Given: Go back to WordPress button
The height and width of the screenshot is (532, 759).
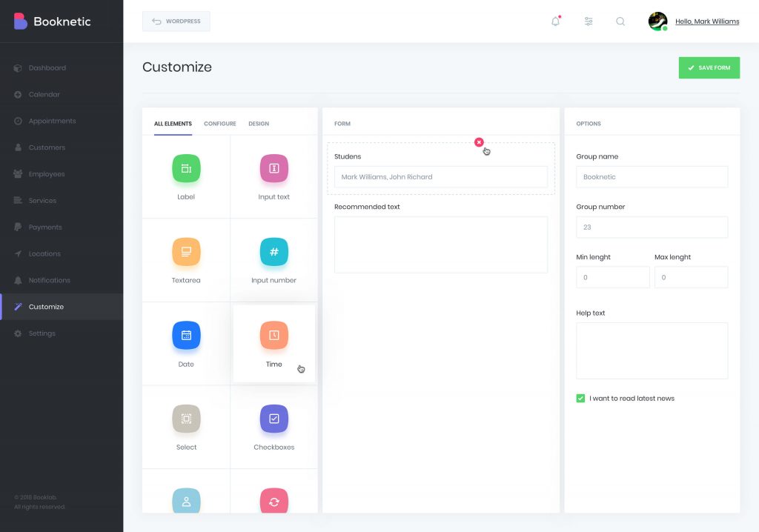Looking at the screenshot, I should pyautogui.click(x=176, y=21).
